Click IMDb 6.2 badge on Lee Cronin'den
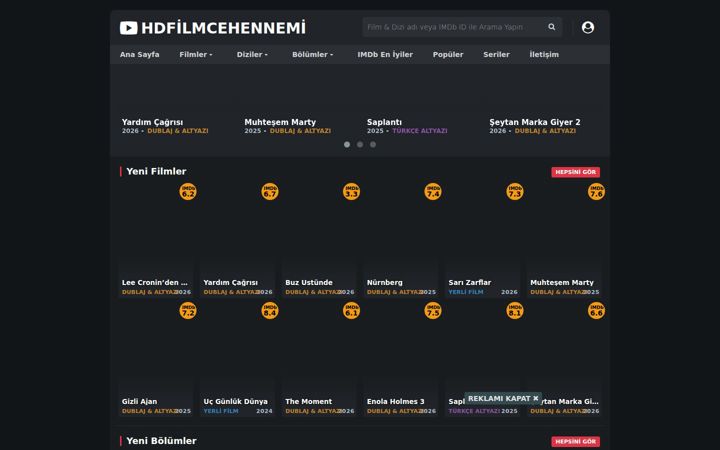 [188, 191]
